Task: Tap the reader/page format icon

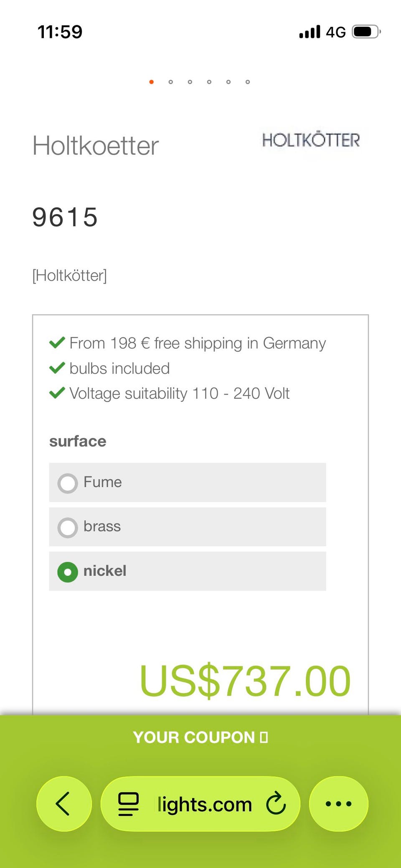Action: pos(128,804)
